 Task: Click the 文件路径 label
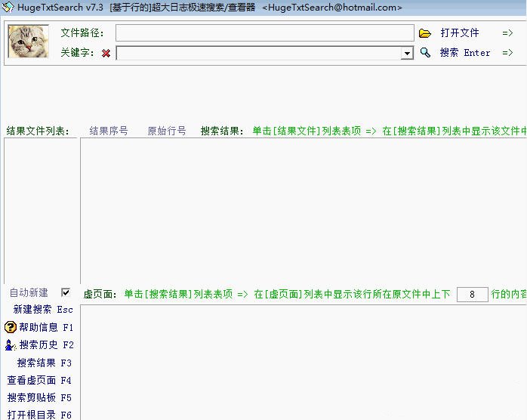(82, 33)
